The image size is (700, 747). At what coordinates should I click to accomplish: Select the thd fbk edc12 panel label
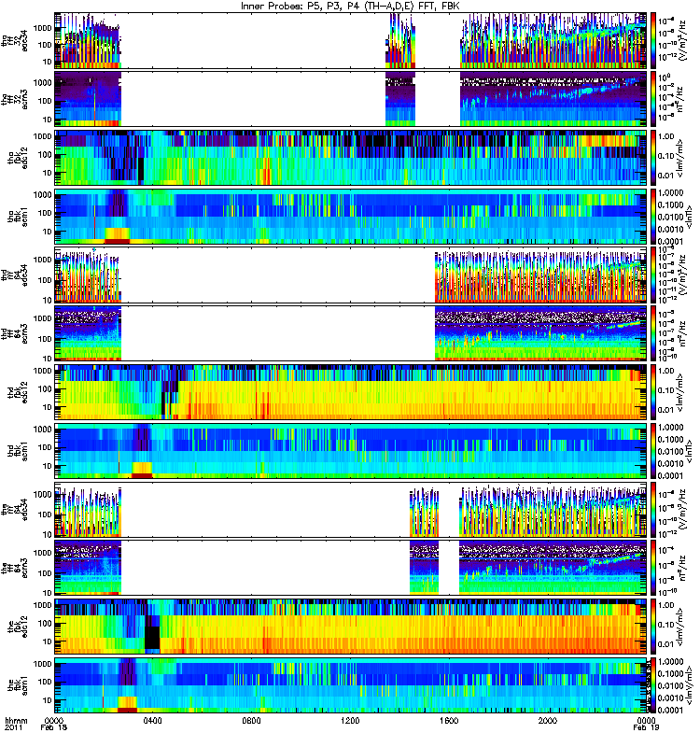tap(18, 392)
